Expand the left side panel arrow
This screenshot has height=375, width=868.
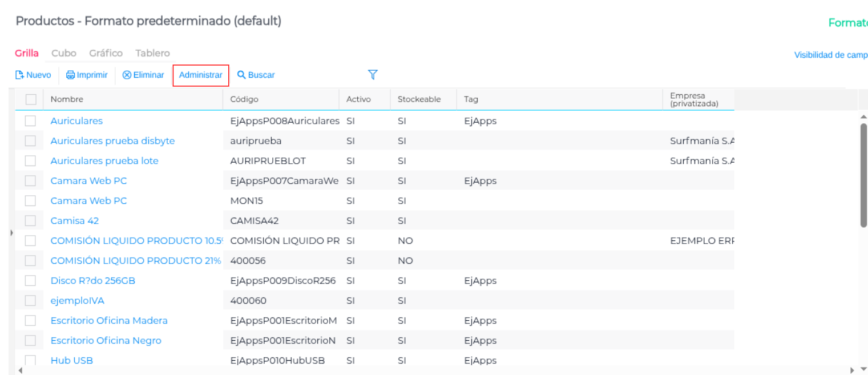coord(11,233)
